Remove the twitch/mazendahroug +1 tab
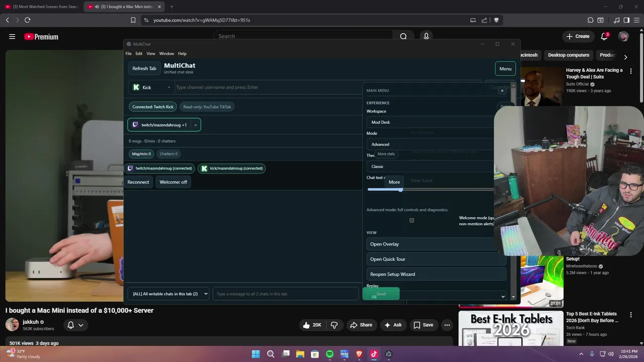This screenshot has height=362, width=644. click(x=195, y=125)
